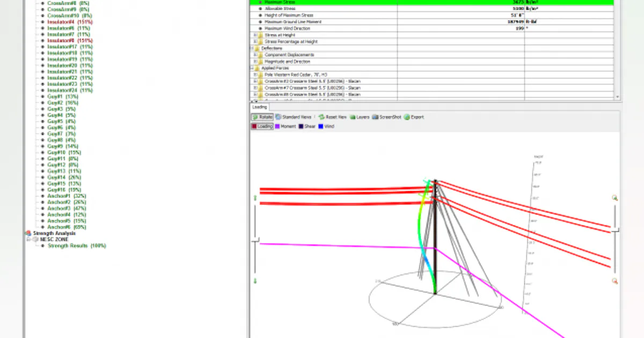
Task: Select Anchor#6 (69%) tree item
Action: [67, 227]
